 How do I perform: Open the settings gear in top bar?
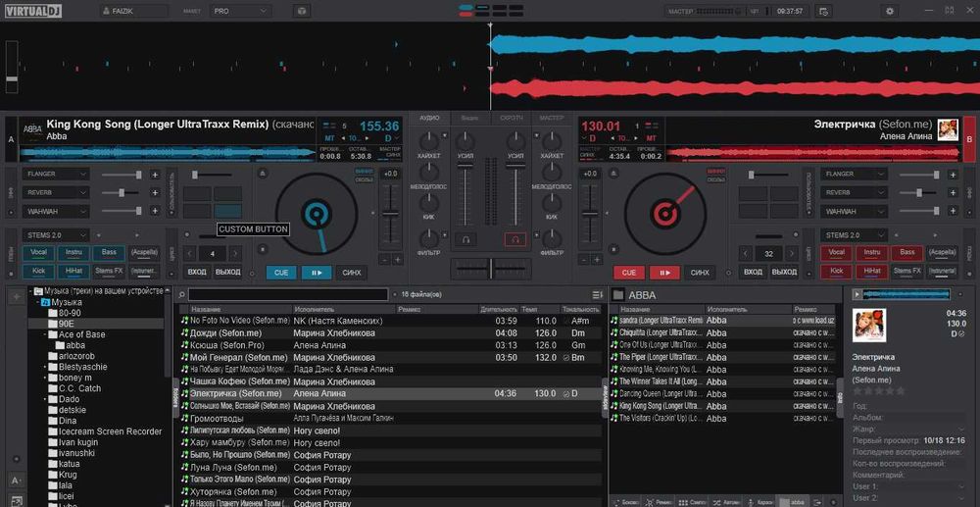890,11
